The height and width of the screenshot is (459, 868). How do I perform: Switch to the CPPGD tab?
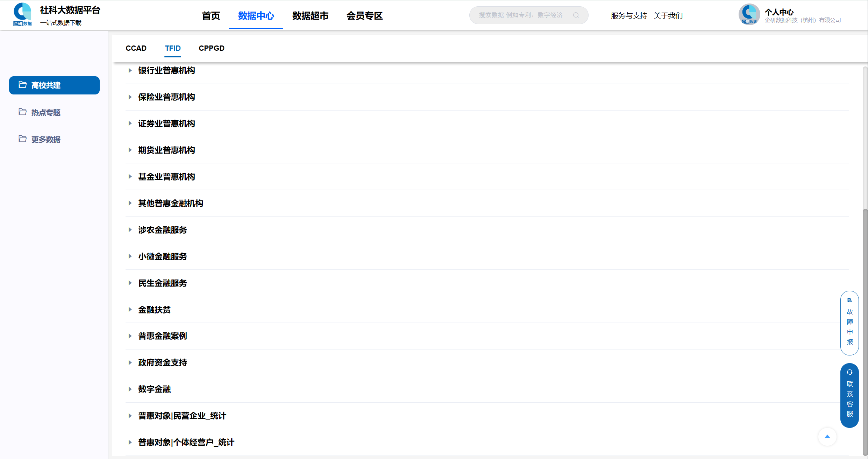tap(212, 48)
